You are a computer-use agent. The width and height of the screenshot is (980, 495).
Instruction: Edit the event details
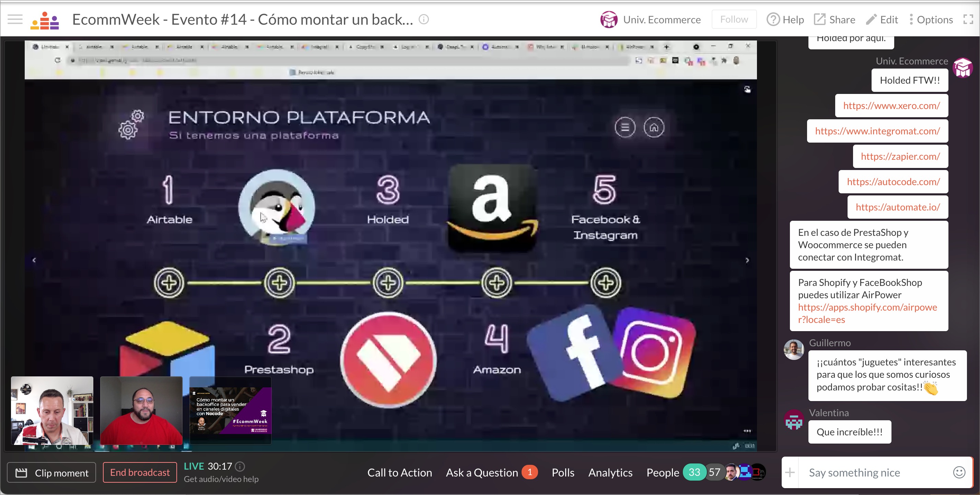882,20
